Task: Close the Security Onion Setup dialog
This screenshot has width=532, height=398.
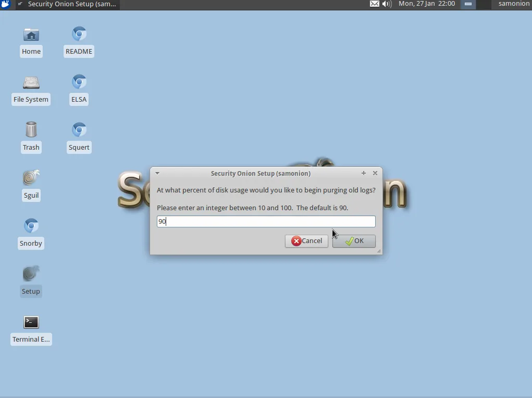Action: (x=375, y=173)
